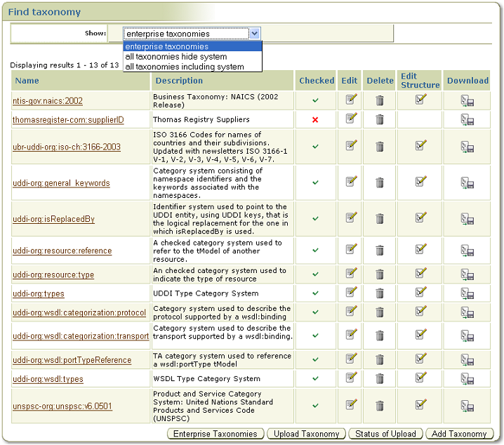
Task: Click the Enterprise Taxonomies button
Action: 215,434
